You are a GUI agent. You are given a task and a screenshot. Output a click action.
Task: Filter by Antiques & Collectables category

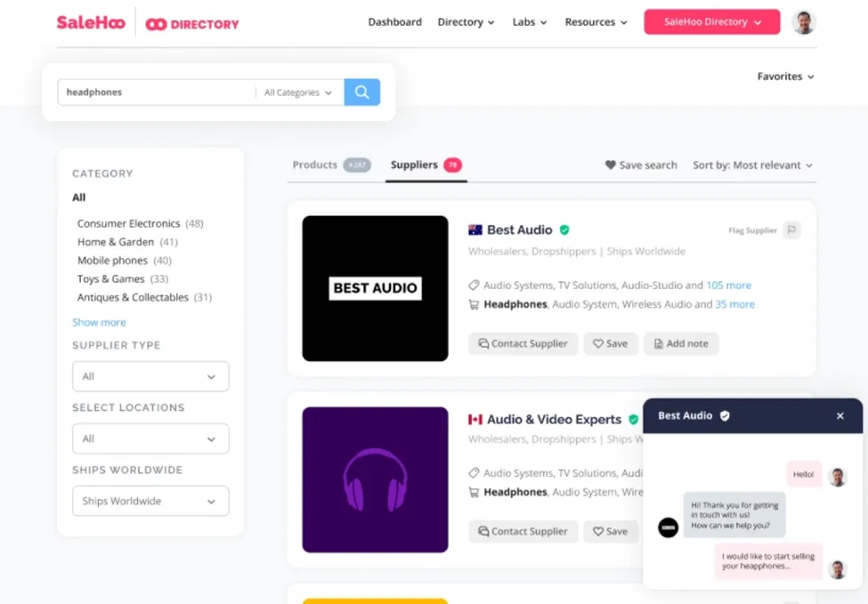144,298
